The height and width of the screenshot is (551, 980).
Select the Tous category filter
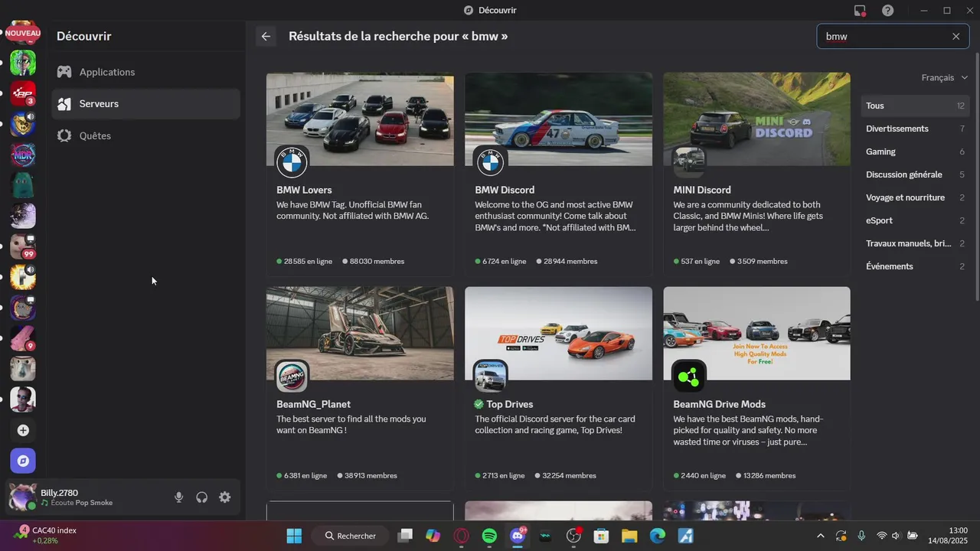click(x=915, y=106)
